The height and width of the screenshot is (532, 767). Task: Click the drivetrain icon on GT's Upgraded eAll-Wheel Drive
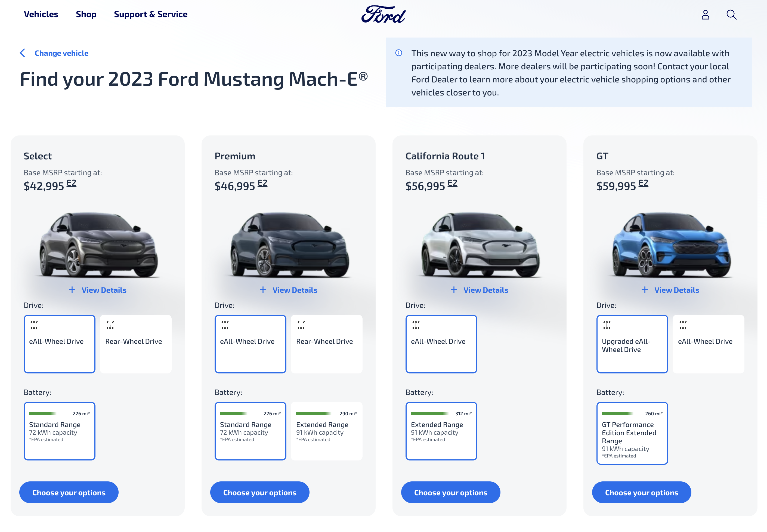(x=607, y=325)
